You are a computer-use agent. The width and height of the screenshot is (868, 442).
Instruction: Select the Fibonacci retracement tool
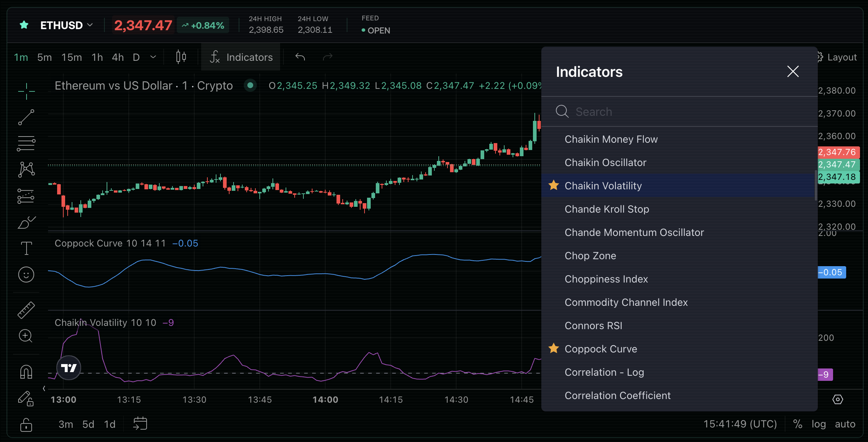tap(26, 143)
